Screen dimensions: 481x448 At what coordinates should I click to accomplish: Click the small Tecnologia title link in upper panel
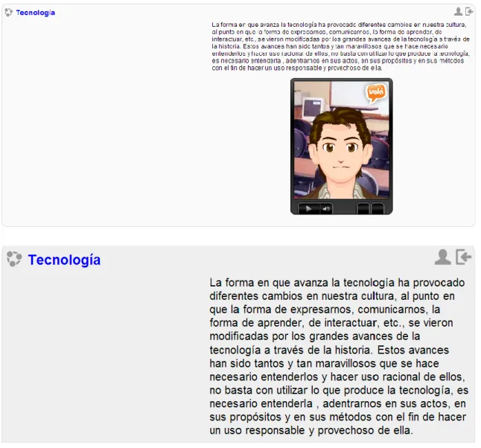35,13
